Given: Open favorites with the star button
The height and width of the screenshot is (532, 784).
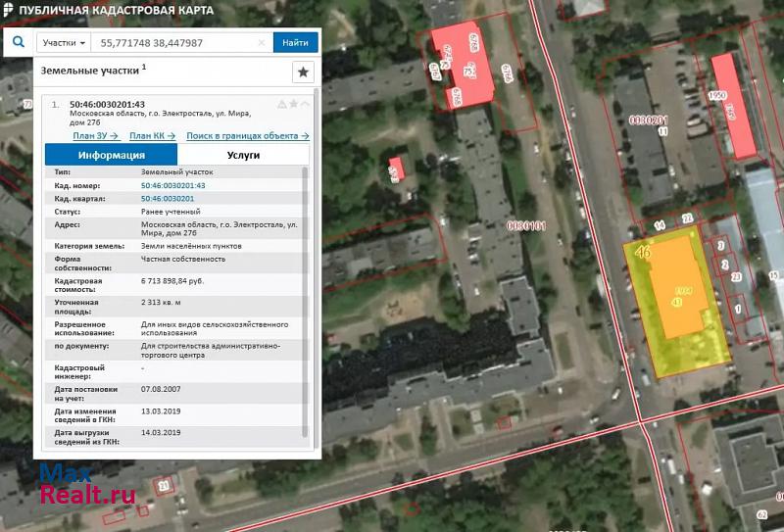Looking at the screenshot, I should click(x=303, y=73).
